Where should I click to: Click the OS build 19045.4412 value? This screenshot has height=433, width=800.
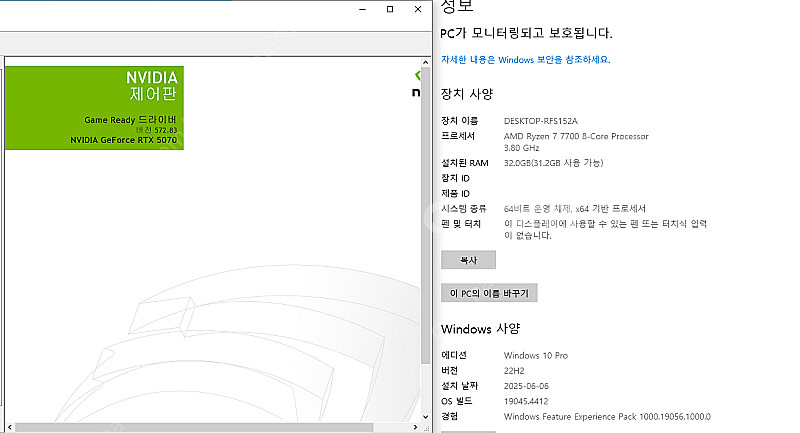[526, 401]
